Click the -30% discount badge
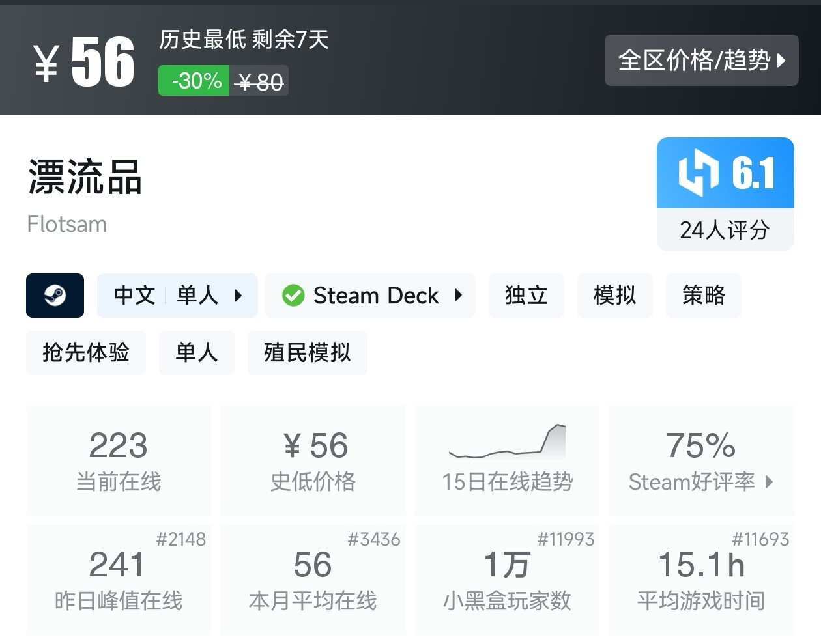Viewport: 821px width, 644px height. [194, 81]
